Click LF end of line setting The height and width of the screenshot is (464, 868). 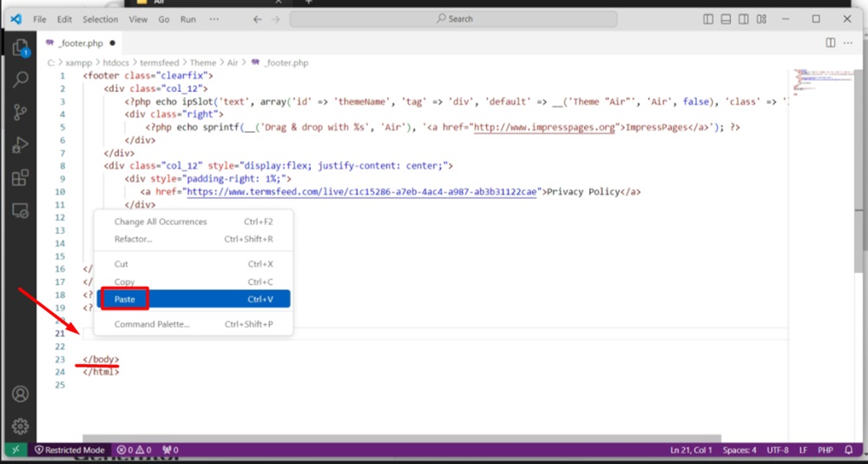point(803,449)
